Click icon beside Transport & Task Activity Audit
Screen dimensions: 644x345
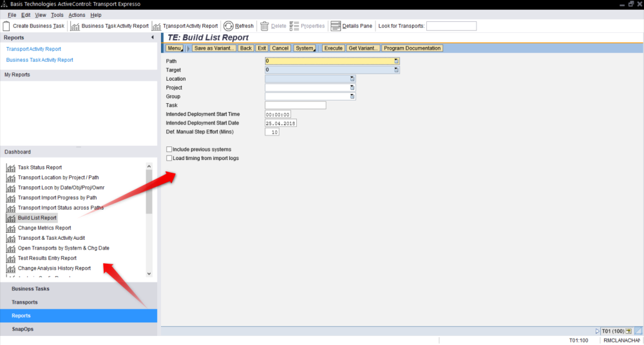point(11,239)
